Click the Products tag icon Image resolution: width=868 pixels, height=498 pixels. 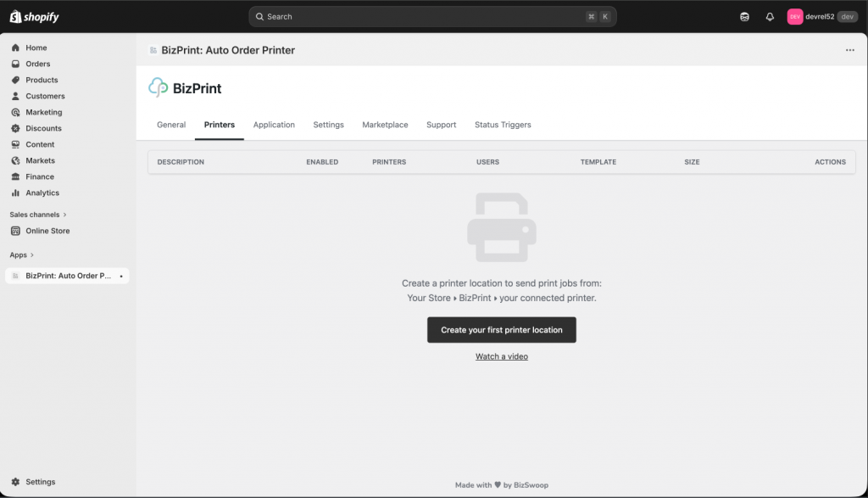pos(15,80)
